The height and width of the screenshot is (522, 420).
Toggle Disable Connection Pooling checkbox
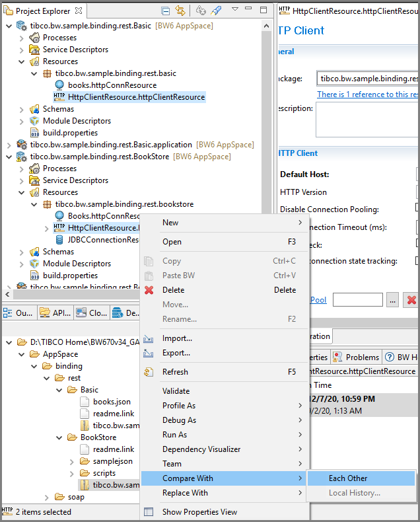click(x=417, y=207)
